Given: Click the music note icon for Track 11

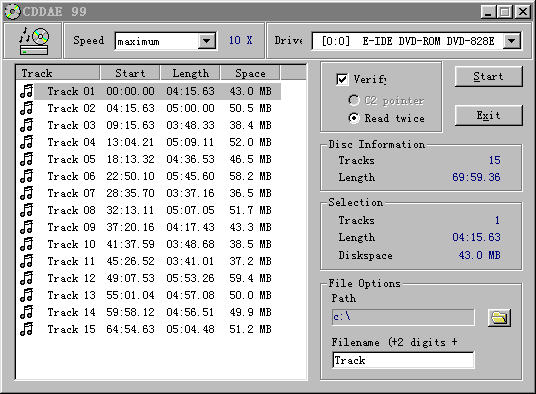Looking at the screenshot, I should tap(27, 261).
